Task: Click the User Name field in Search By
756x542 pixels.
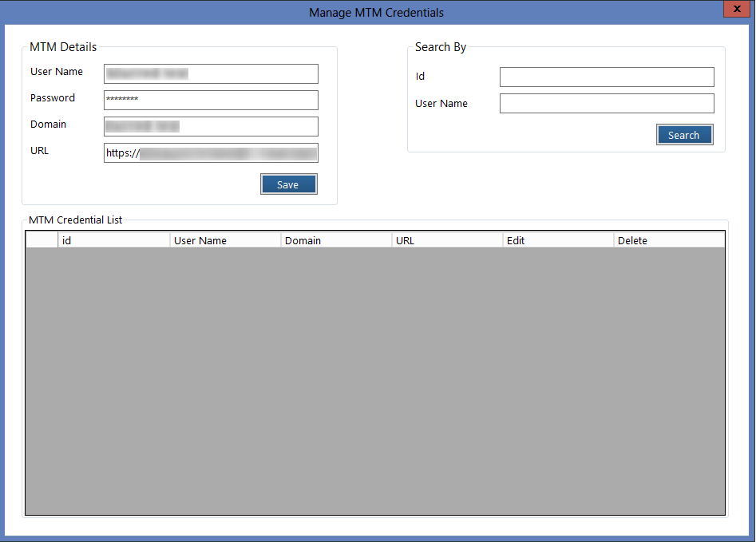Action: [x=607, y=103]
